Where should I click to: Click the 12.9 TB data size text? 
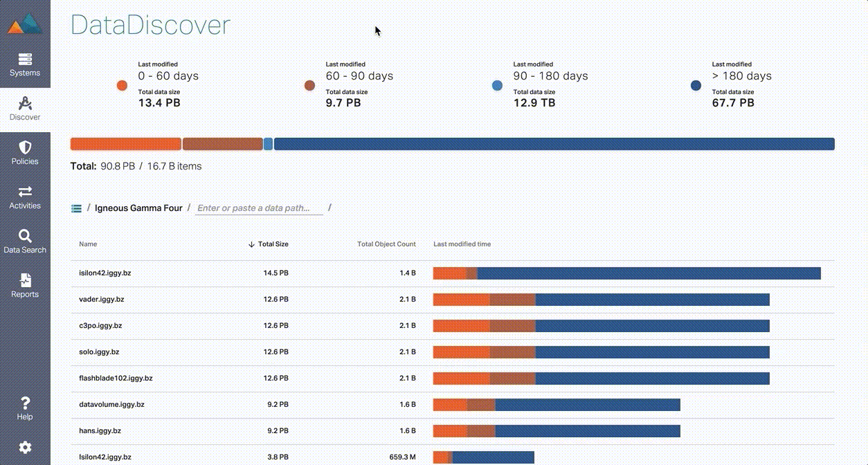click(534, 103)
